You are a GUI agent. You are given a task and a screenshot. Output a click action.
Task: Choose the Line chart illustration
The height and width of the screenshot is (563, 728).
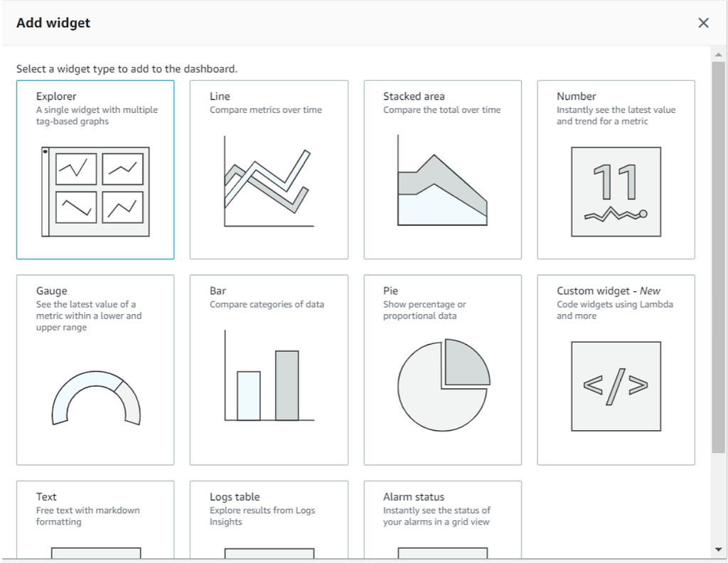(x=269, y=181)
